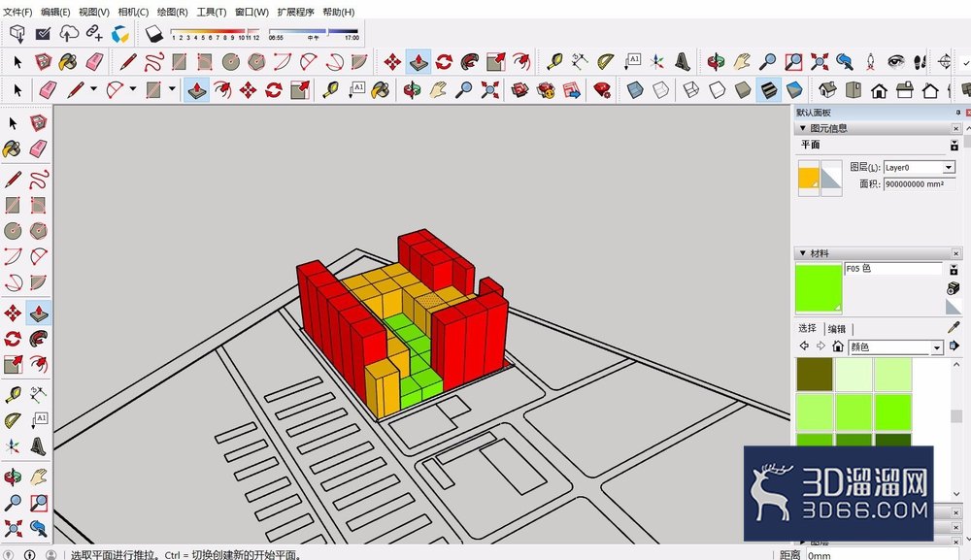Click the orange front face material swatch
971x560 pixels.
pyautogui.click(x=808, y=179)
